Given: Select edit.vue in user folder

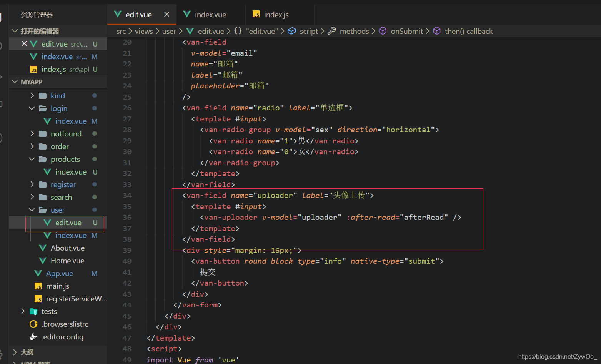Looking at the screenshot, I should click(68, 223).
